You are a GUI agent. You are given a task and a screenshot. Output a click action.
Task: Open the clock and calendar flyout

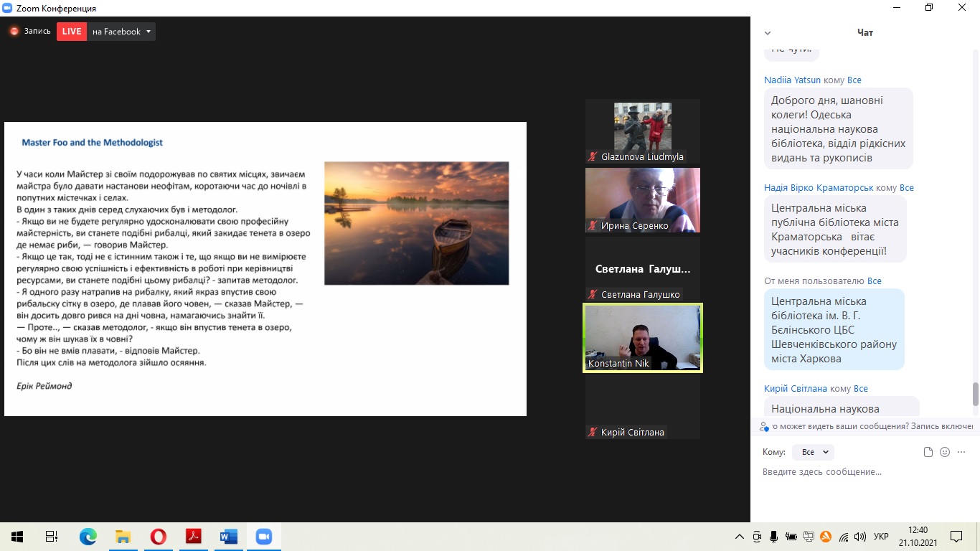click(918, 536)
